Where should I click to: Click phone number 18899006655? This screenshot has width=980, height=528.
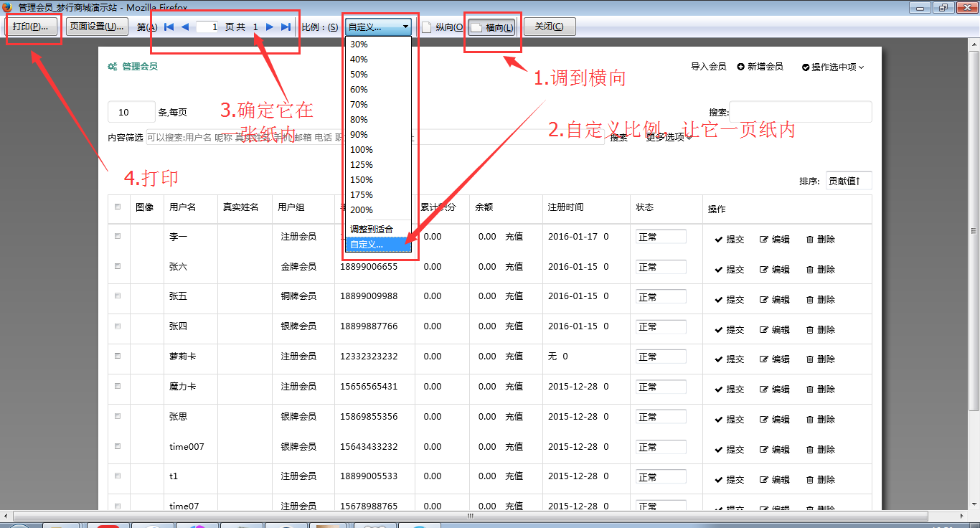click(x=369, y=267)
